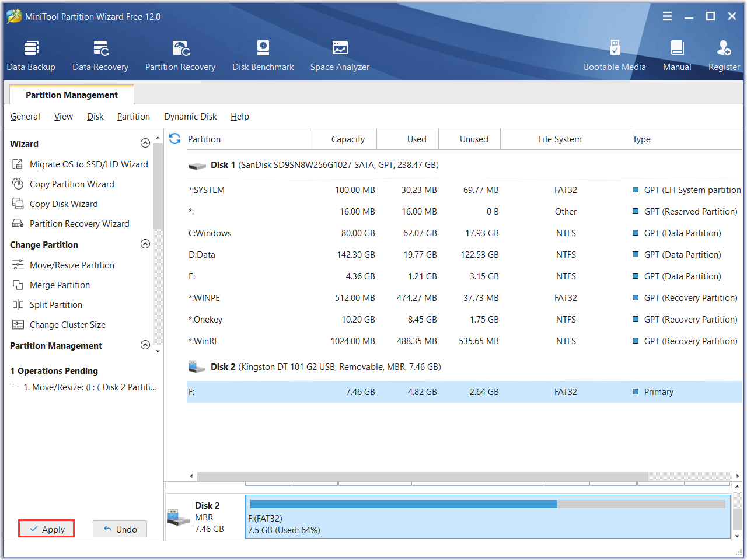Viewport: 747px width, 560px height.
Task: Open the Dynamic Disk menu
Action: [x=190, y=117]
